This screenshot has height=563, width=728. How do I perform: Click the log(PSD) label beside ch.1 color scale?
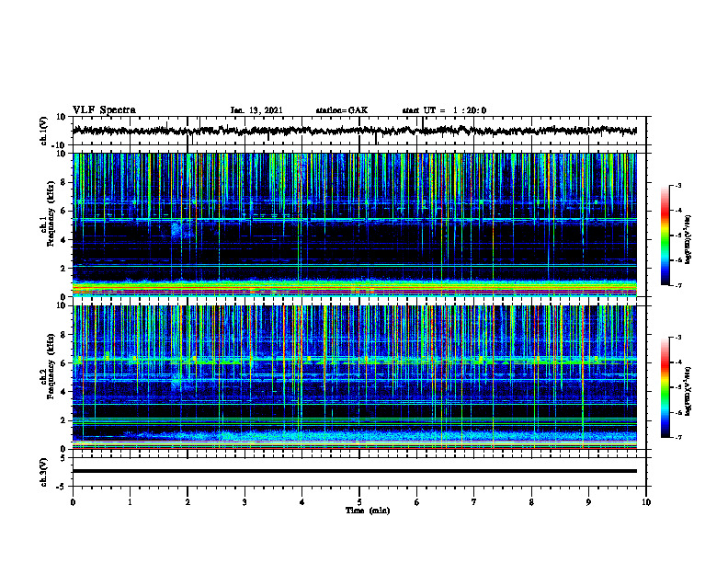(688, 239)
